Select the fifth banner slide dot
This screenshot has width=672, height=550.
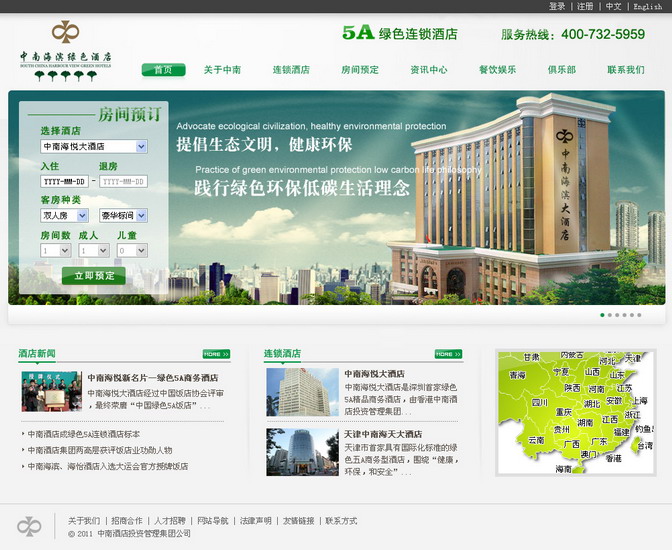(632, 315)
